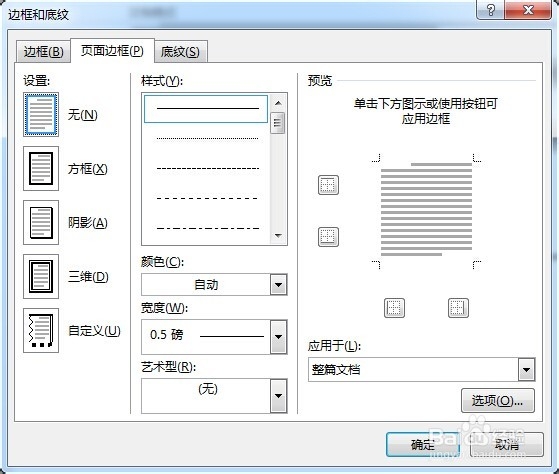
Task: Confirm with the 确定 button
Action: (423, 444)
